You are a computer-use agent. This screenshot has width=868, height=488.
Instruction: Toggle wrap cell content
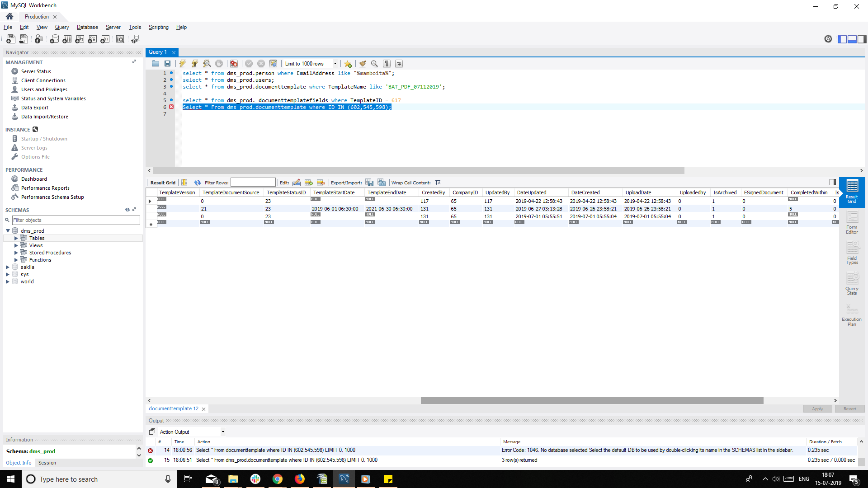[x=438, y=183]
